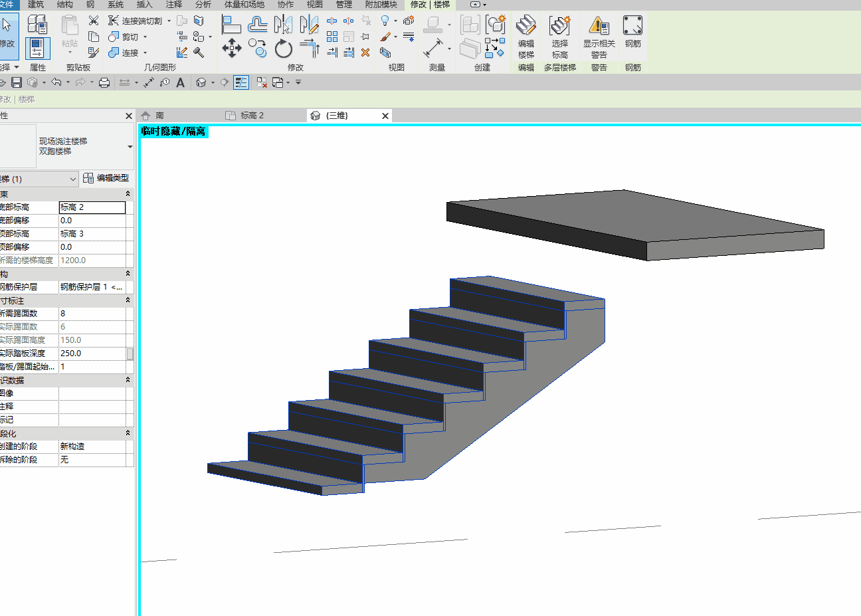This screenshot has height=616, width=861.
Task: Click the 临时隐藏/隔离 label in the view
Action: tap(173, 132)
